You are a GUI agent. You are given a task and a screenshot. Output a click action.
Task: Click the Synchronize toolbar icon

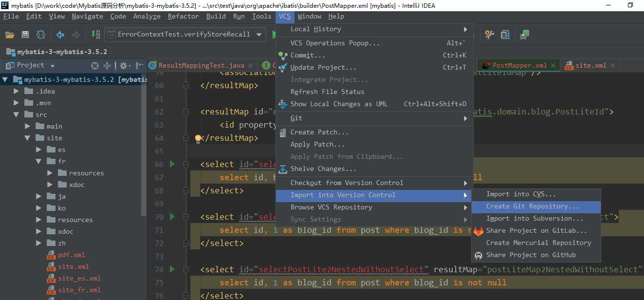click(x=41, y=35)
